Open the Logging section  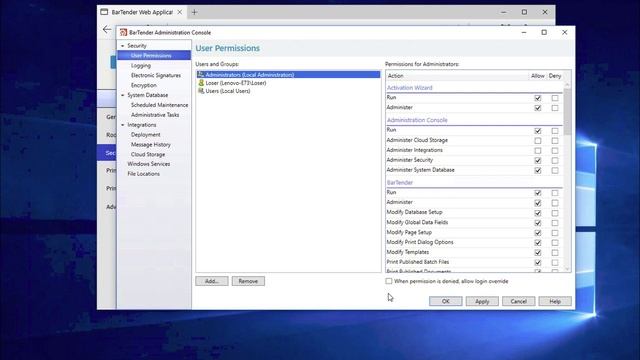(x=141, y=65)
